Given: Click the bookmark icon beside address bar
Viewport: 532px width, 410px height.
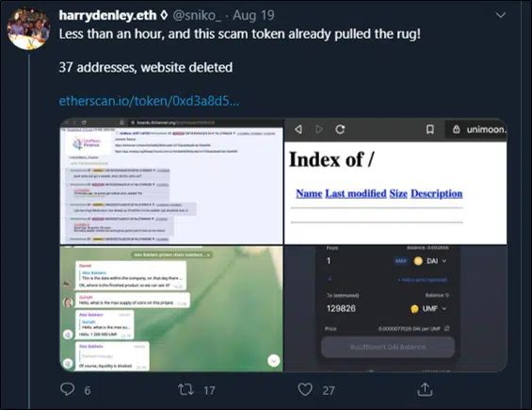Looking at the screenshot, I should pos(430,129).
